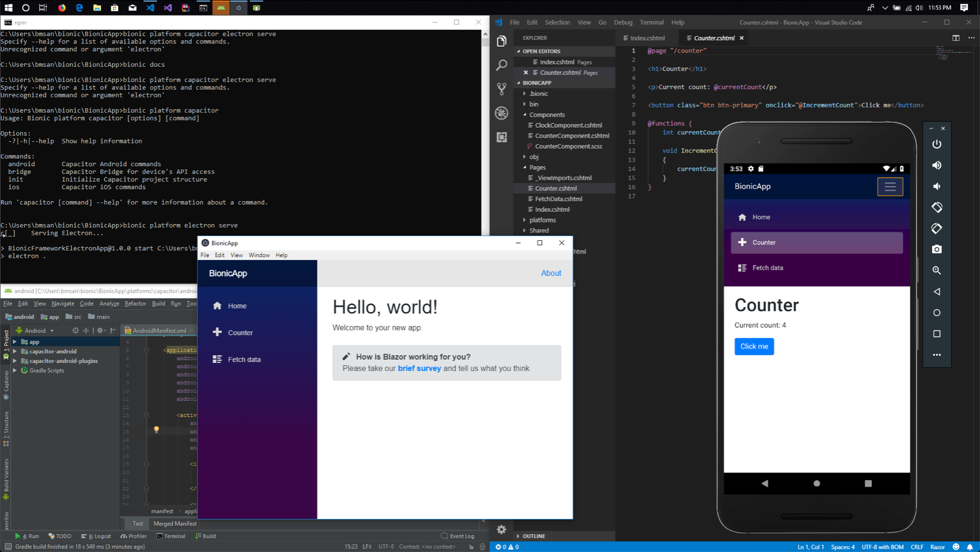
Task: Click the emulator sidebar Back triangle
Action: 937,292
